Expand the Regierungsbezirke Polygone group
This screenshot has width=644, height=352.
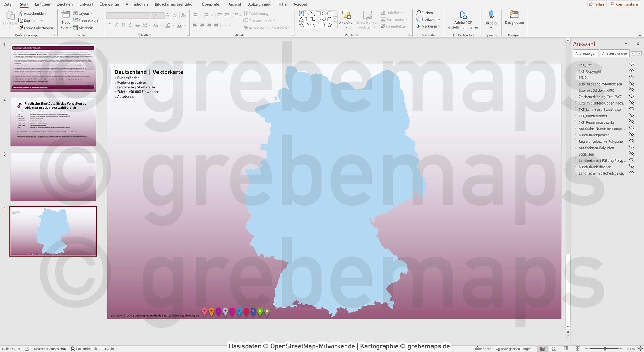point(576,141)
